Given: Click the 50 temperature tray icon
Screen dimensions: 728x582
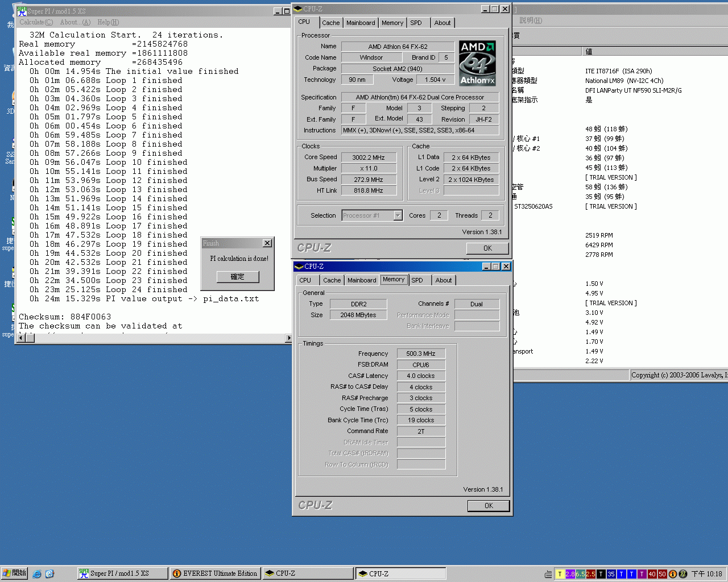Looking at the screenshot, I should coord(662,574).
